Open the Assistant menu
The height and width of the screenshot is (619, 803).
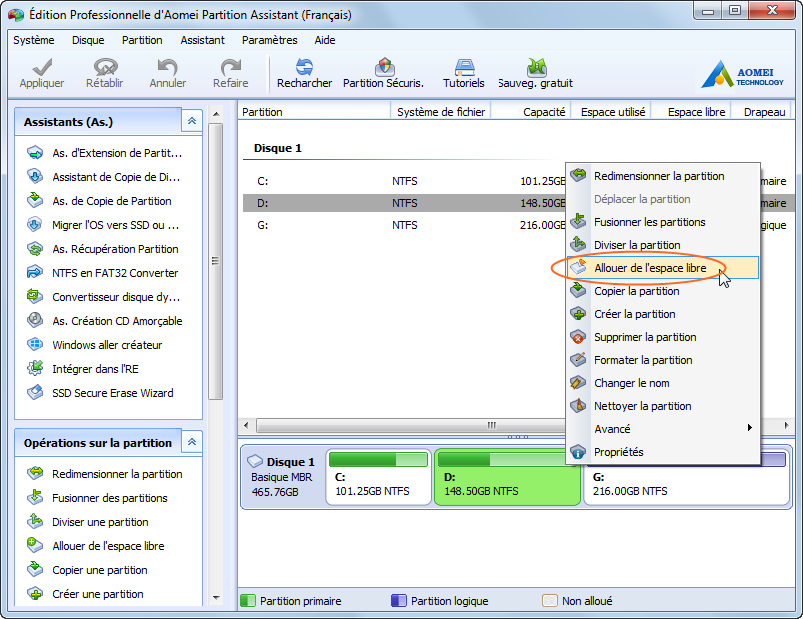(202, 40)
